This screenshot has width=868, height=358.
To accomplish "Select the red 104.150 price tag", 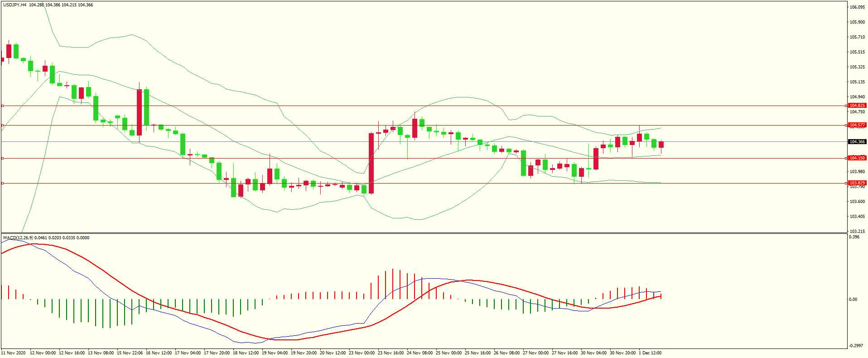I will 857,158.
